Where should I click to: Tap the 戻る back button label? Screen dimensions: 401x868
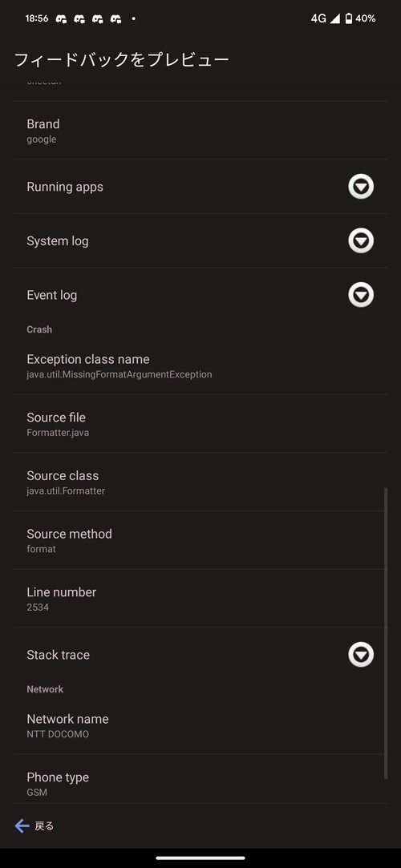[x=44, y=826]
